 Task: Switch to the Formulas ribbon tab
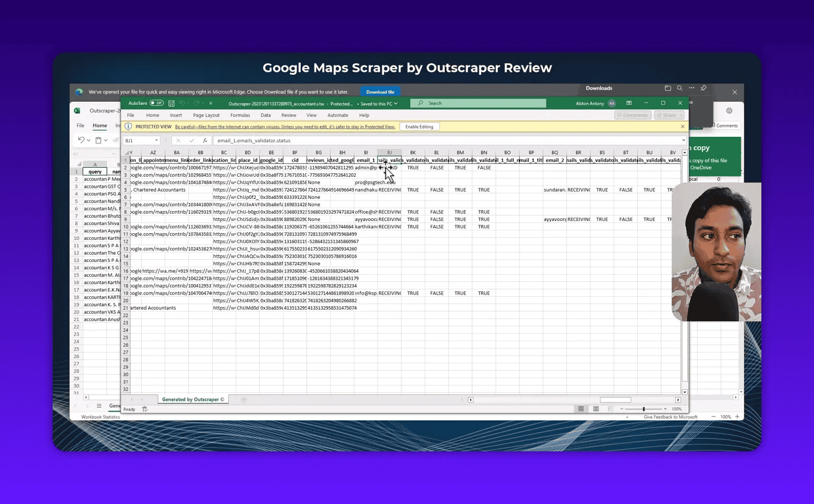coord(240,115)
